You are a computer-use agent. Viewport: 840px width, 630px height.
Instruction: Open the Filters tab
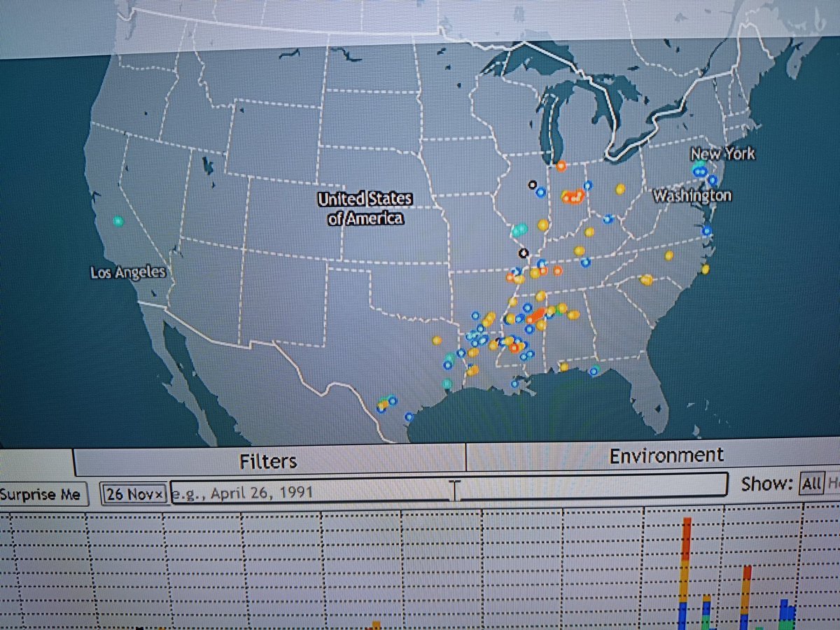pos(269,461)
